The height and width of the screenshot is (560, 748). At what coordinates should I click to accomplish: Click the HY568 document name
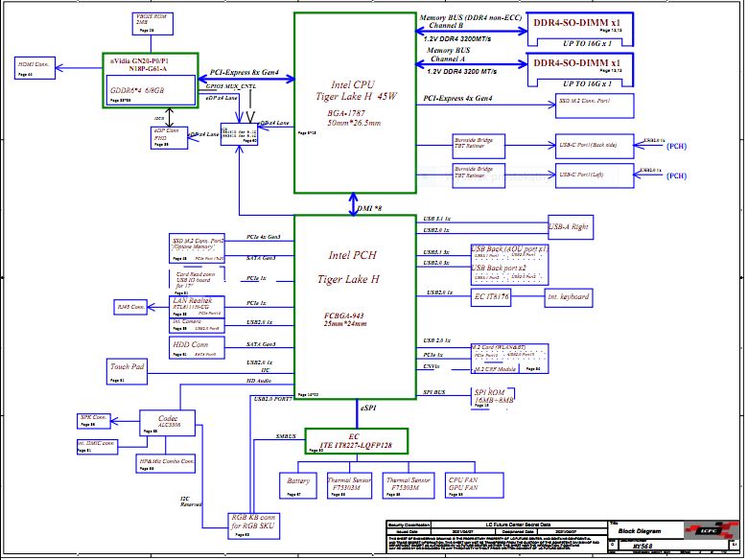point(643,547)
